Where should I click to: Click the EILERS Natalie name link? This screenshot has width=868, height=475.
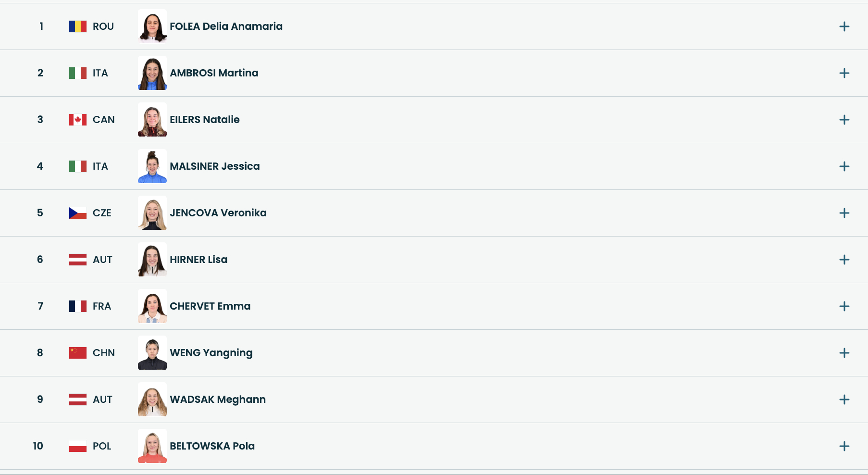[x=205, y=120]
